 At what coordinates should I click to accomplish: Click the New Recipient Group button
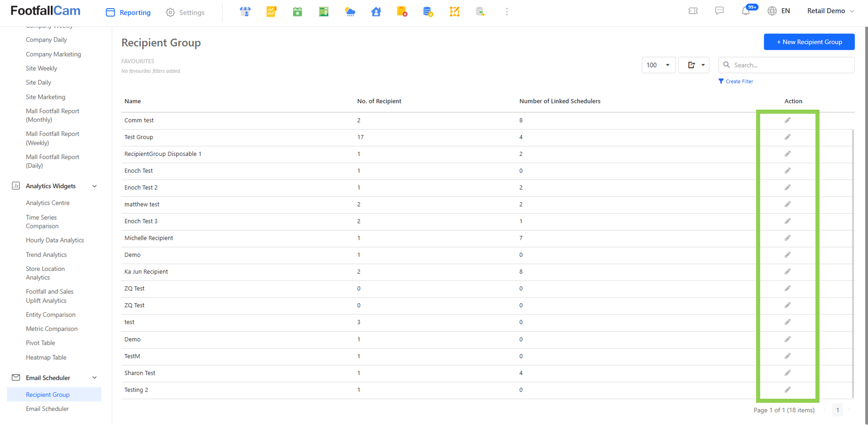click(x=809, y=42)
